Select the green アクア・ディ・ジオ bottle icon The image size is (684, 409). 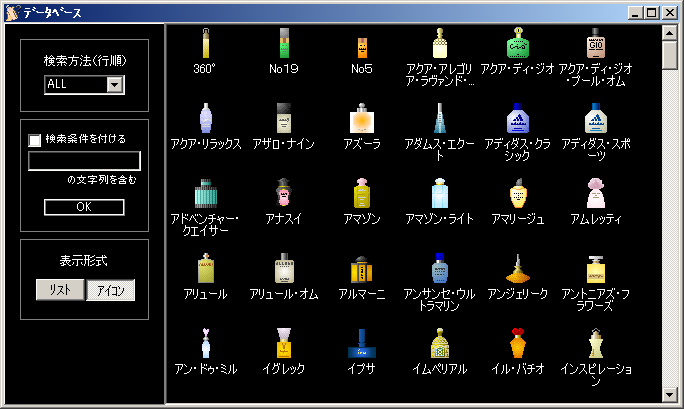pos(518,44)
